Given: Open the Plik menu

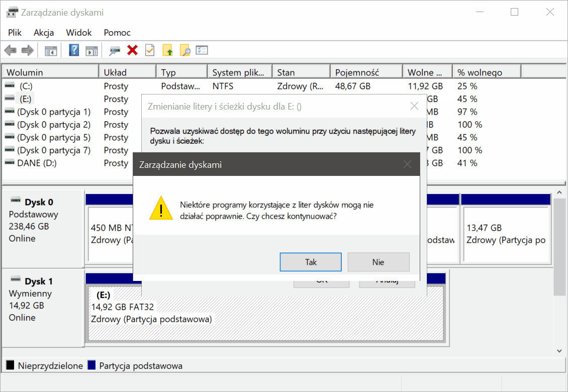Looking at the screenshot, I should (x=15, y=33).
